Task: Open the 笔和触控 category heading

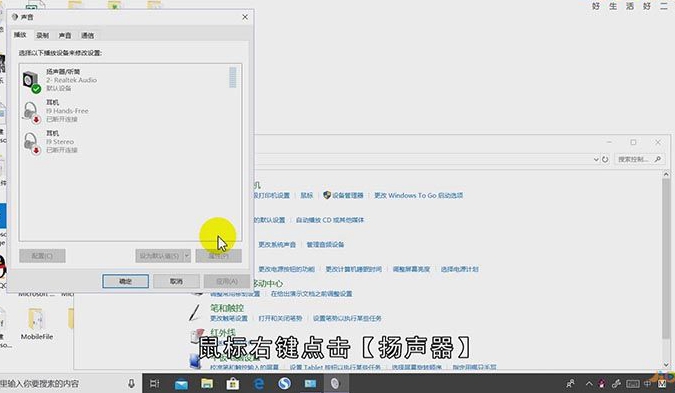Action: 227,308
